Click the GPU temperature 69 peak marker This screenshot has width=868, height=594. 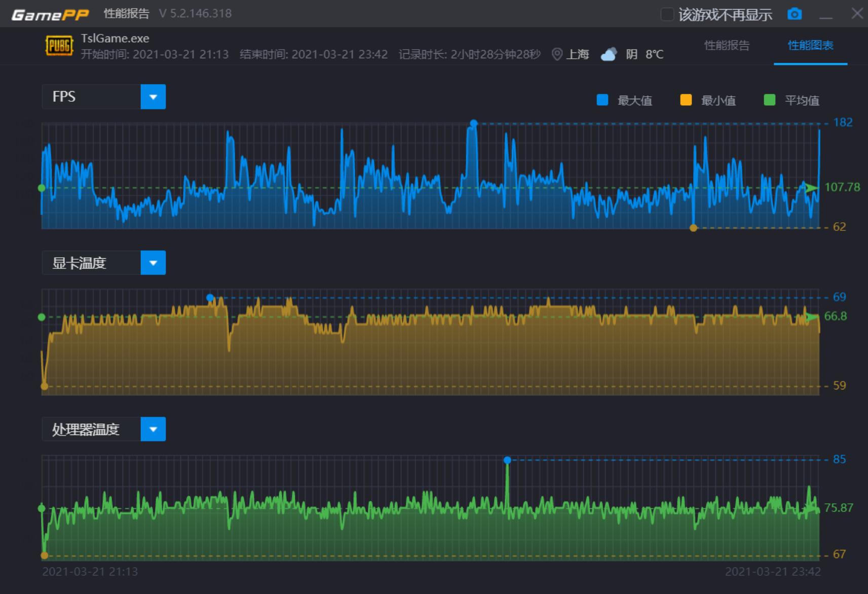pyautogui.click(x=210, y=298)
